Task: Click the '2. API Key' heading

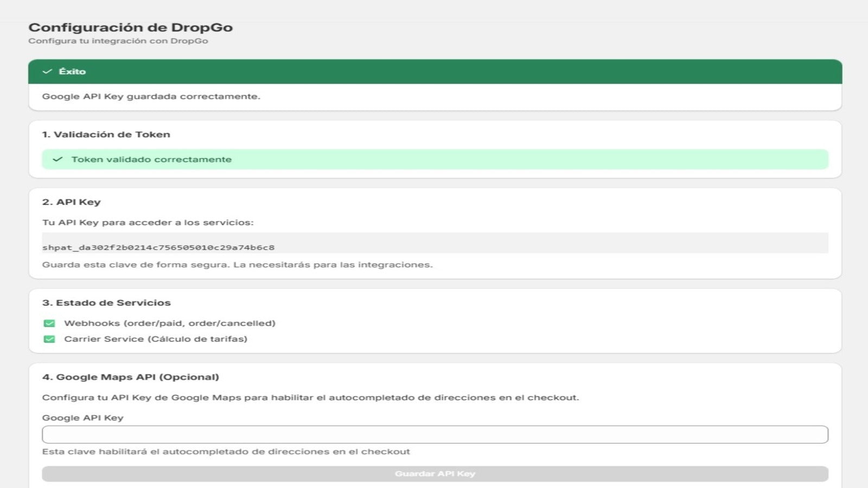Action: point(72,202)
